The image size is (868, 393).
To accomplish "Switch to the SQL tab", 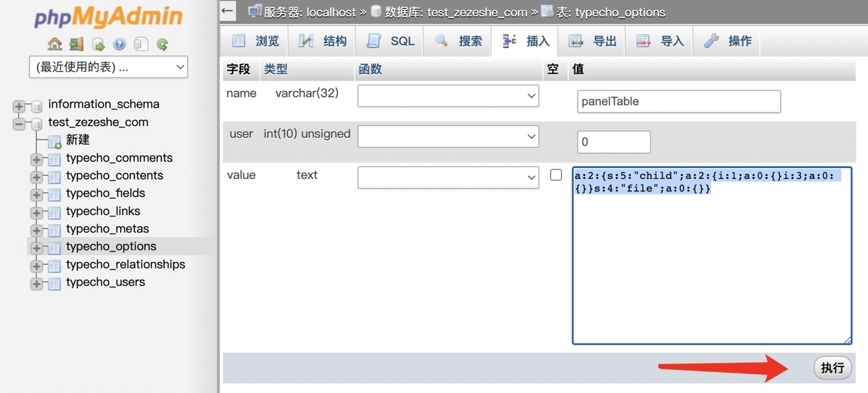I will (391, 41).
